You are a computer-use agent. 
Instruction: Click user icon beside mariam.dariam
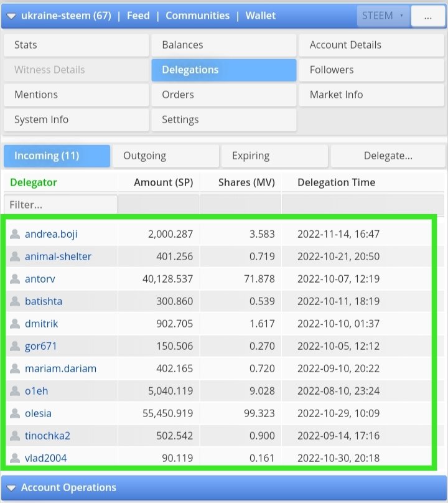pos(15,369)
